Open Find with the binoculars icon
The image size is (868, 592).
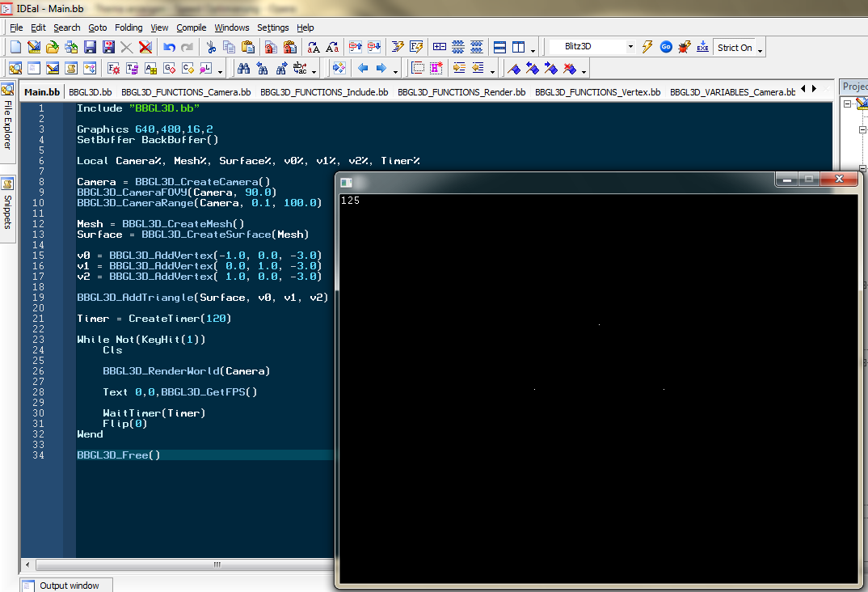pos(242,68)
